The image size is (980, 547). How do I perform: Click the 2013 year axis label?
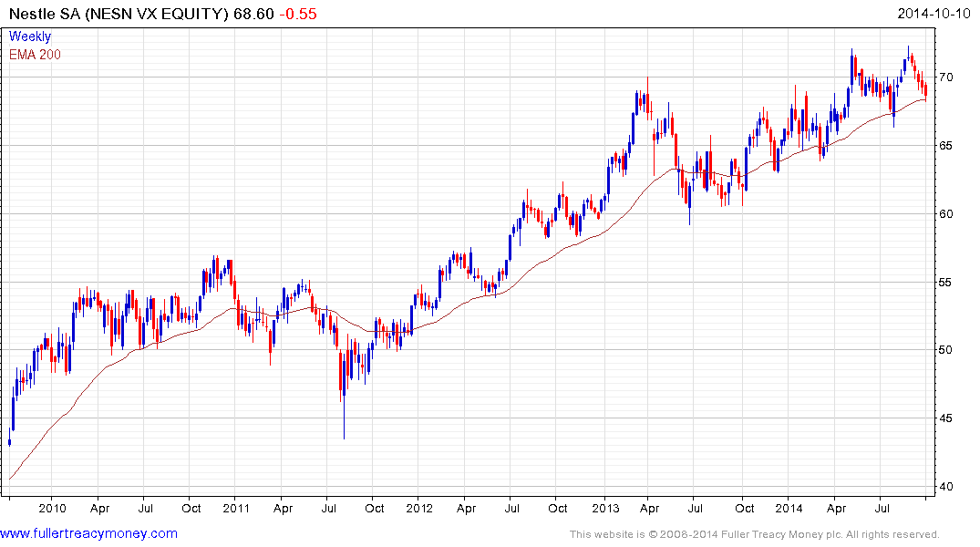click(605, 508)
